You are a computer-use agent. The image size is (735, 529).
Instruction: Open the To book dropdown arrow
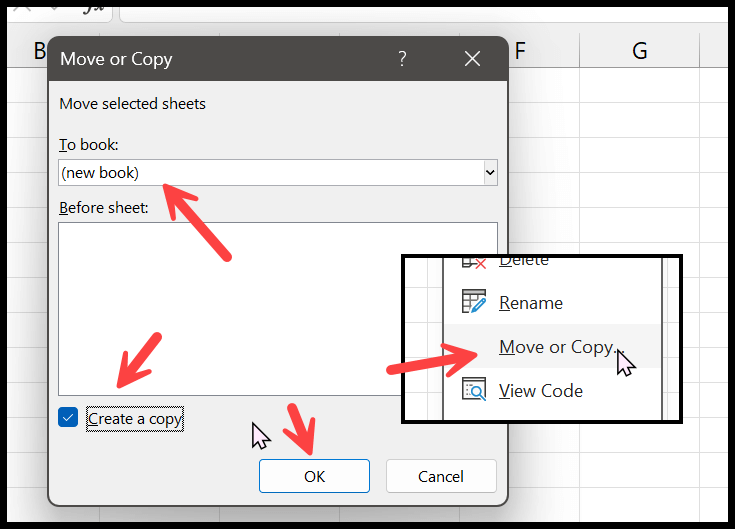490,173
